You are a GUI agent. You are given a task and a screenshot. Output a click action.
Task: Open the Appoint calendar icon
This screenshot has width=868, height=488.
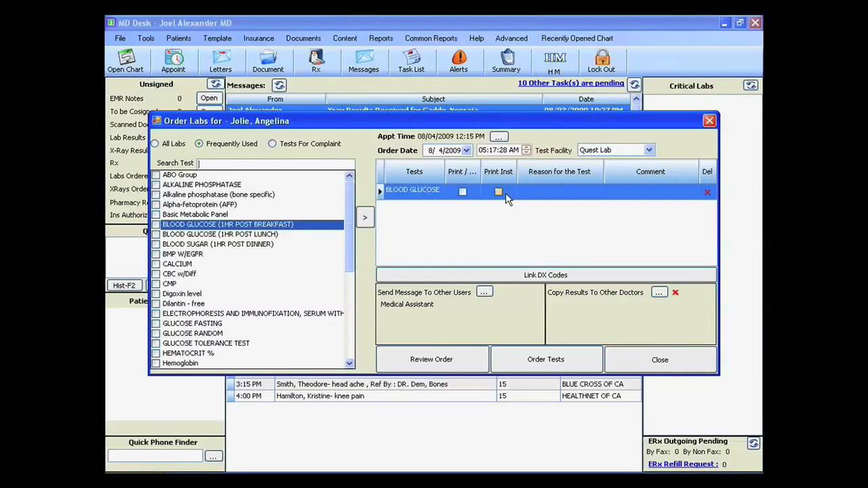coord(173,61)
